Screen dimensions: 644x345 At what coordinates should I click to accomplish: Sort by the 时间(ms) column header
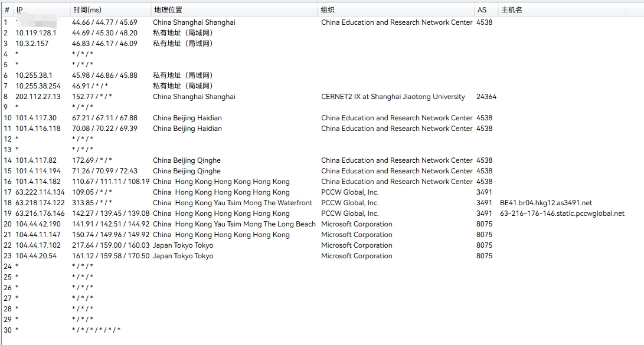(87, 10)
